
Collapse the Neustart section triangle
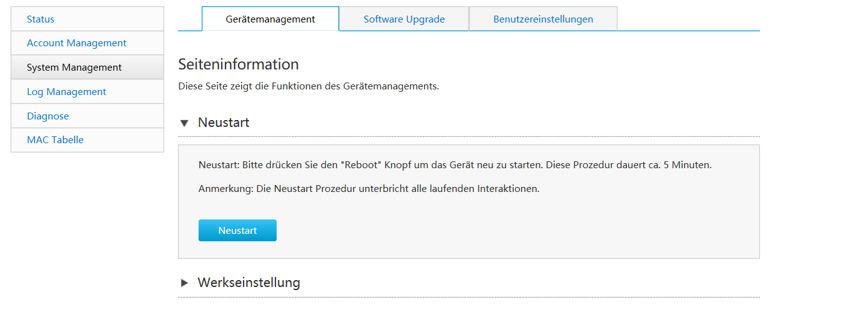coord(184,123)
